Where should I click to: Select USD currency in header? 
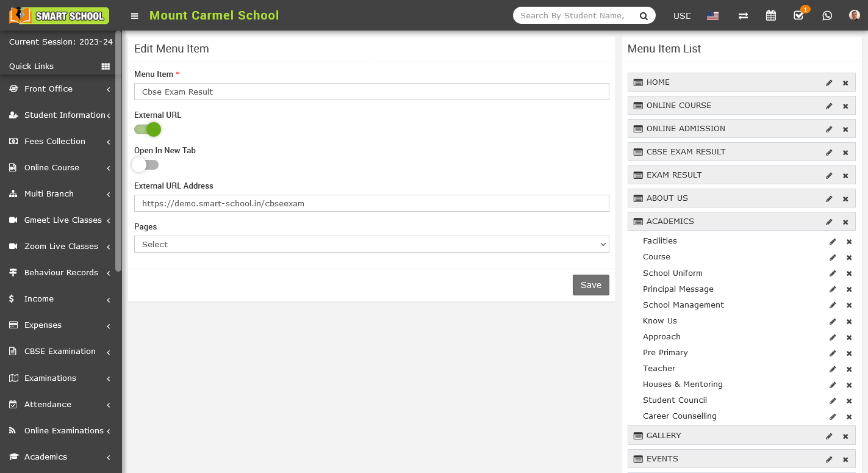tap(682, 16)
